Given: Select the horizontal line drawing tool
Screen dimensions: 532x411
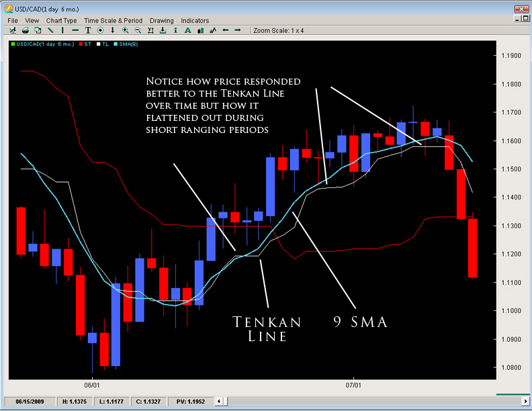Looking at the screenshot, I should [x=75, y=30].
